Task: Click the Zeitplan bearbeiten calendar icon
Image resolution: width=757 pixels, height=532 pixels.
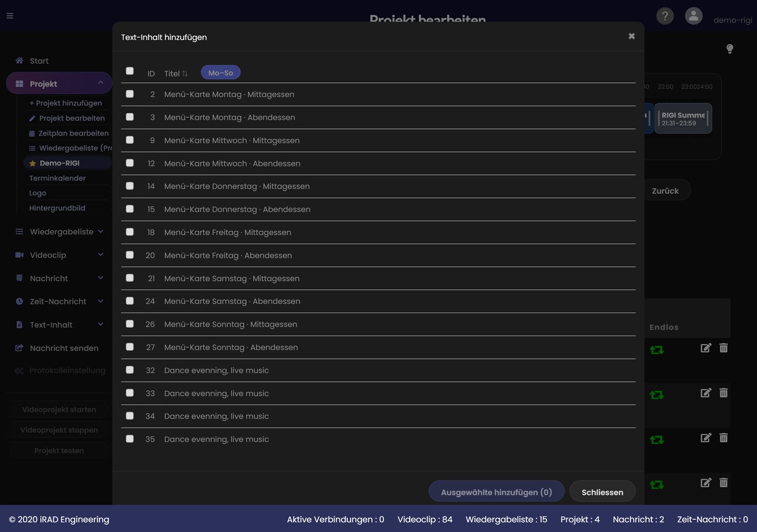Action: (x=32, y=133)
